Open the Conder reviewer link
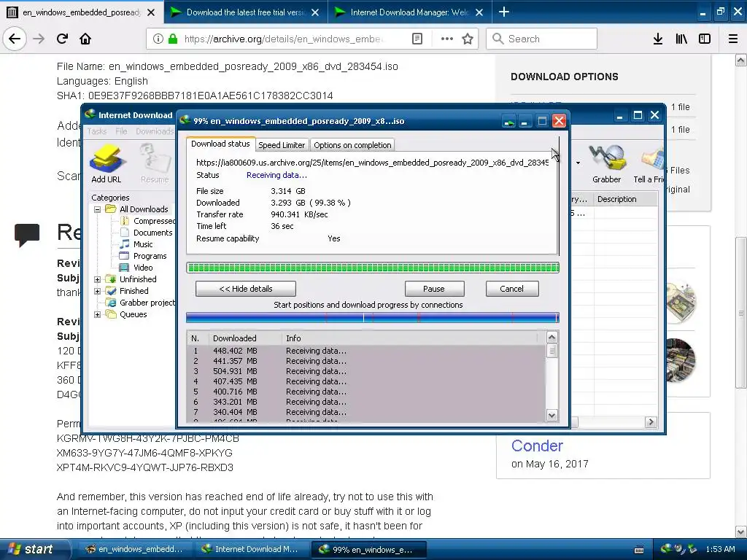This screenshot has width=747, height=560. coord(537,446)
